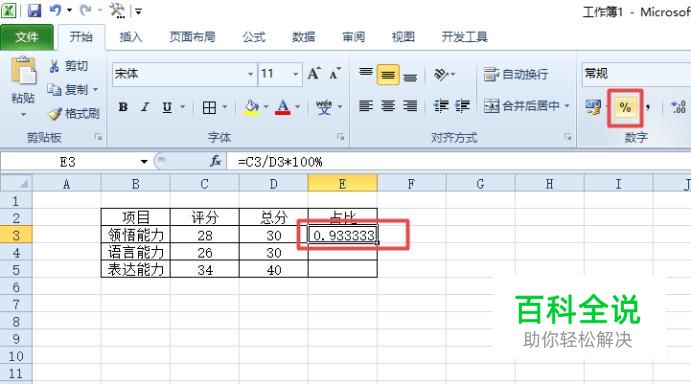Viewport: 691px width, 384px height.
Task: Click the Decrease Indent icon
Action: point(441,106)
